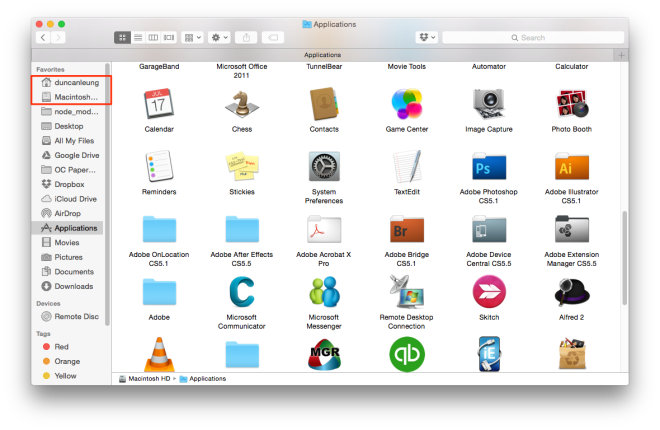Click the main file area scrollbar

click(625, 257)
